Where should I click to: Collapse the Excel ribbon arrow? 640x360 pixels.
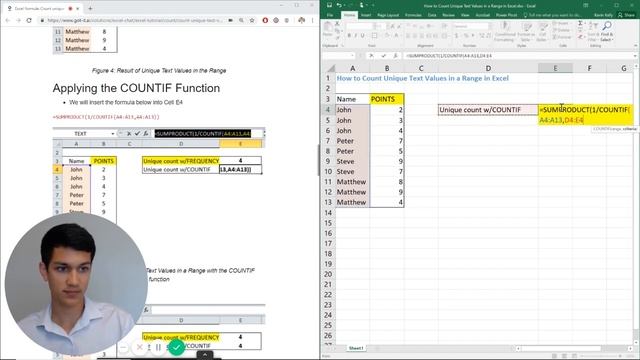[635, 46]
